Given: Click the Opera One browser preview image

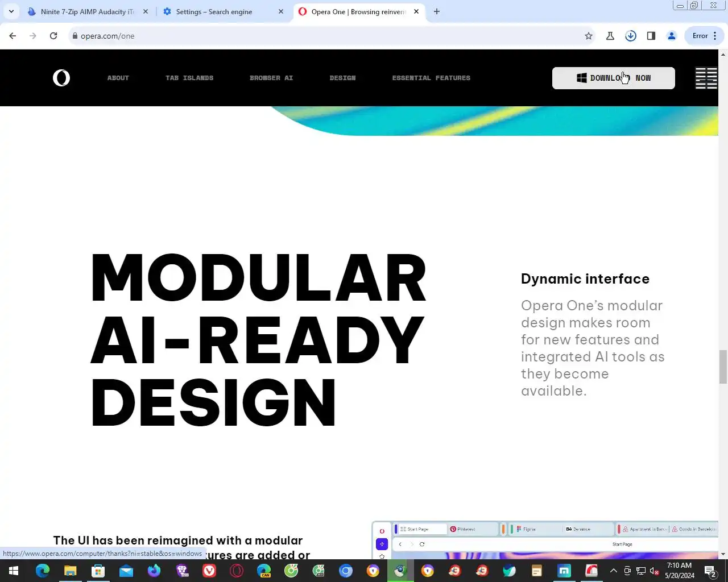Looking at the screenshot, I should pos(545,540).
